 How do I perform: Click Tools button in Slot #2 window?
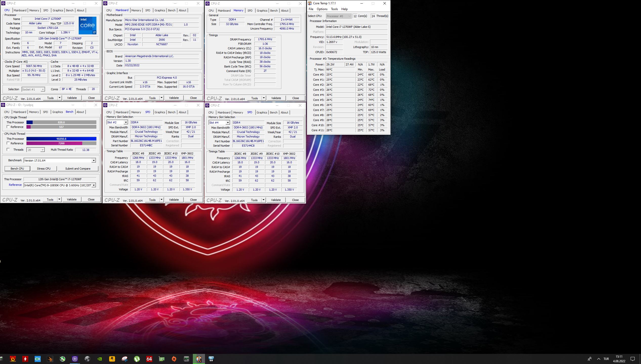(152, 200)
